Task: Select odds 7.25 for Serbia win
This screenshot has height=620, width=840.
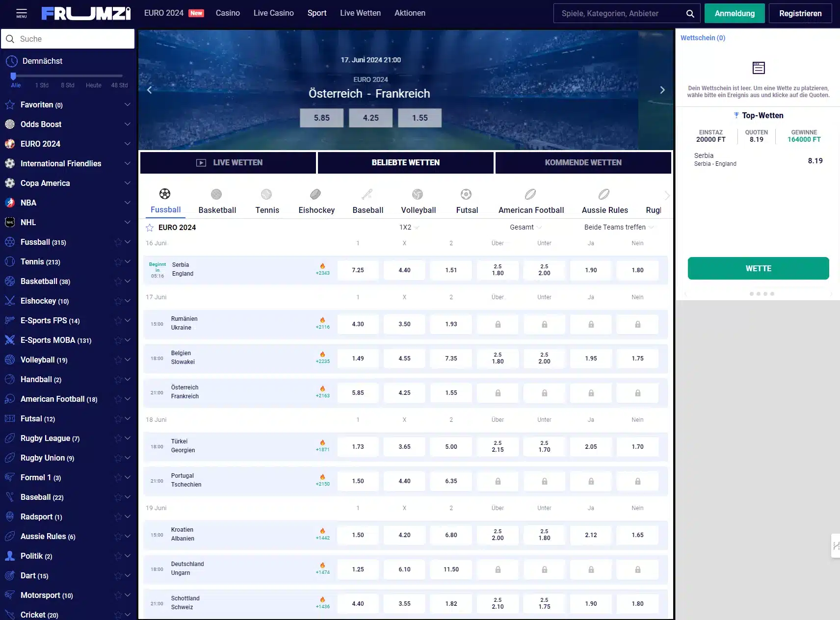Action: [358, 270]
